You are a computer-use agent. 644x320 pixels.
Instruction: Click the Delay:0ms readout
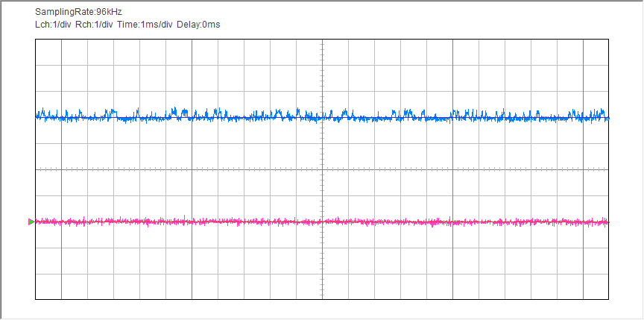tap(198, 25)
